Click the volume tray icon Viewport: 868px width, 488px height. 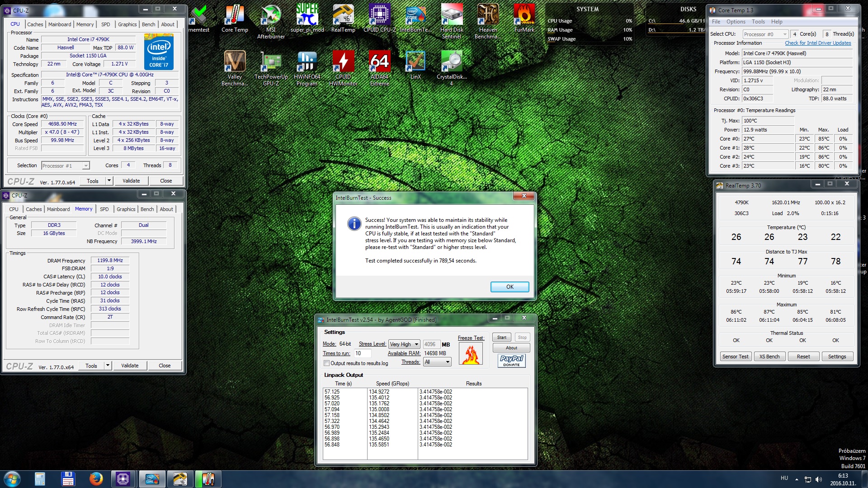tap(819, 479)
